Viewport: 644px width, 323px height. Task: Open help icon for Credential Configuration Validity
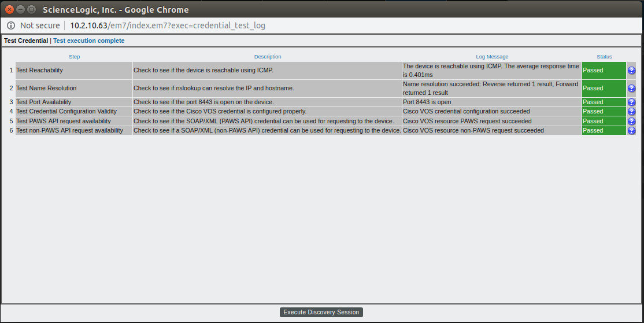pos(631,112)
